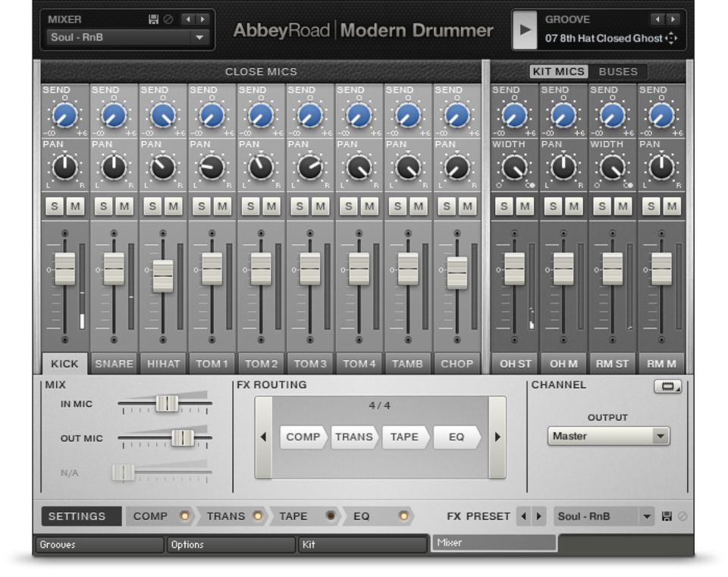Select the HIHAT channel label
This screenshot has height=577, width=728.
click(163, 364)
